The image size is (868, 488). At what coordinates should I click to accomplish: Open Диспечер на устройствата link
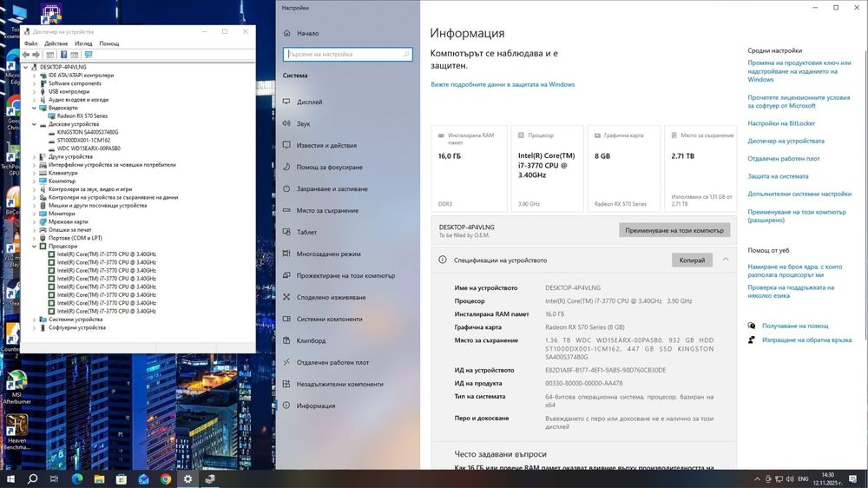click(x=786, y=142)
